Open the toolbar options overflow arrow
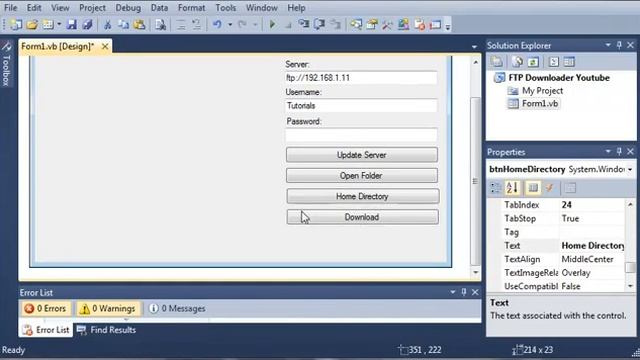 pyautogui.click(x=448, y=27)
